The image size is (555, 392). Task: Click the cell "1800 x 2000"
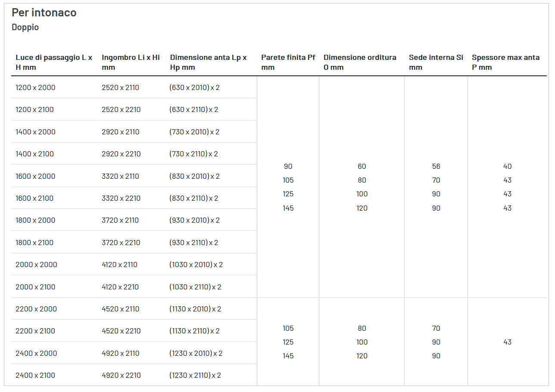pos(36,220)
